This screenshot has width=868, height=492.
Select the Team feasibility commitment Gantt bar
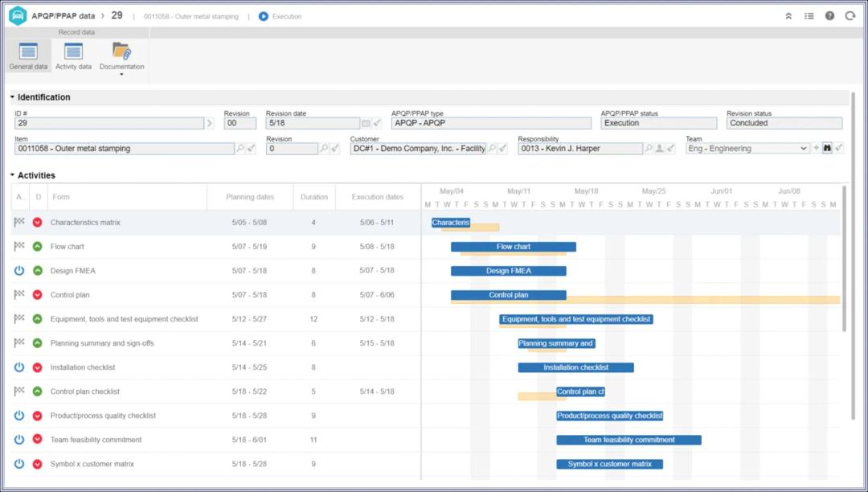point(628,441)
